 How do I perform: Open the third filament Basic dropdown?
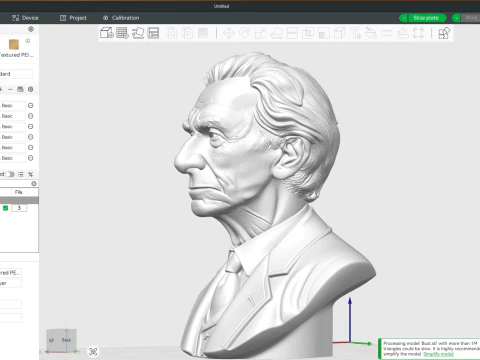13,126
